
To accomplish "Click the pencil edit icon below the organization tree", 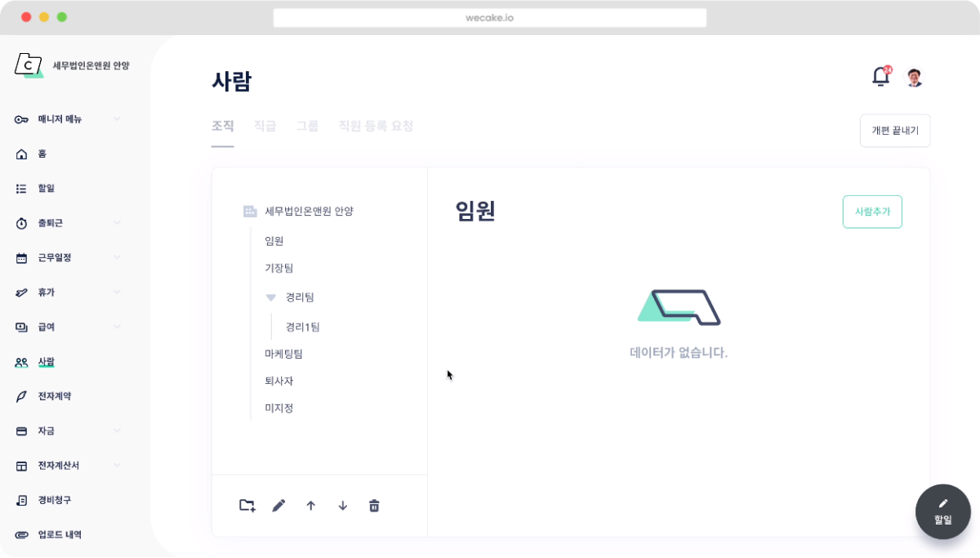I will click(278, 506).
